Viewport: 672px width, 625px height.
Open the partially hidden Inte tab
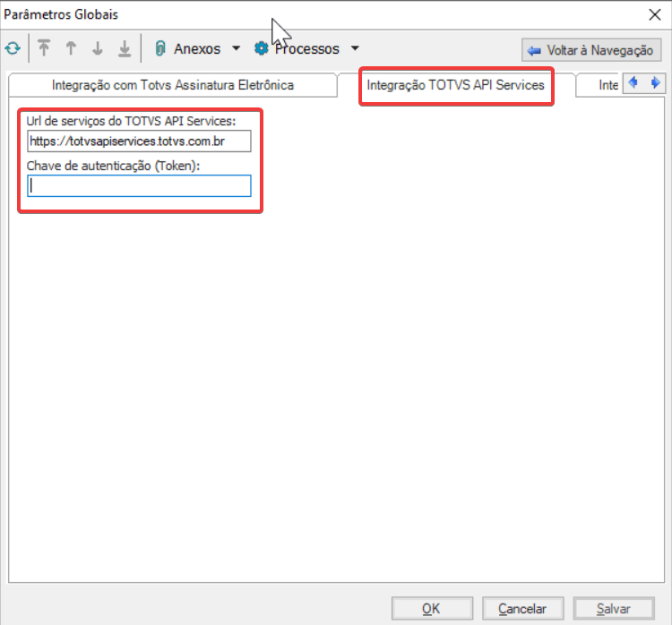pos(607,85)
